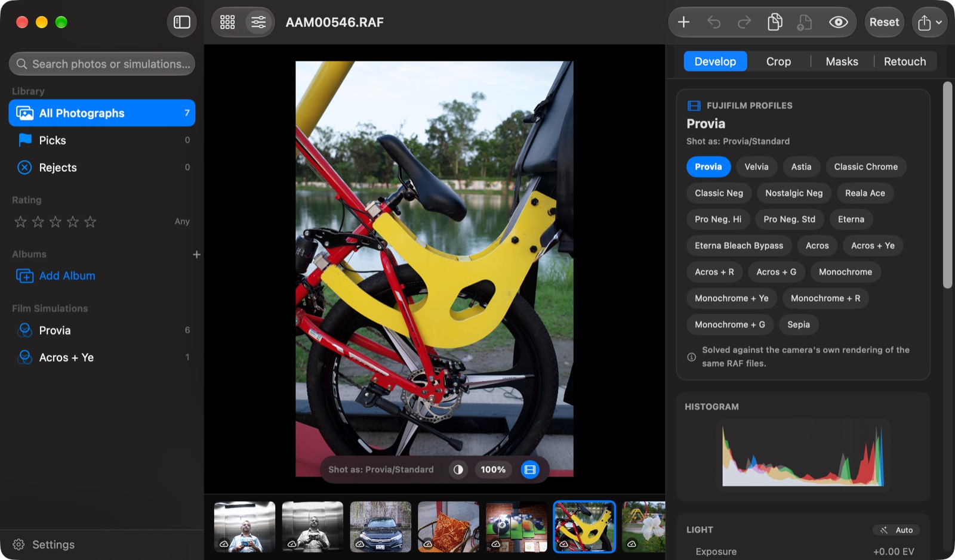
Task: Set rating filter to five stars
Action: (x=90, y=222)
